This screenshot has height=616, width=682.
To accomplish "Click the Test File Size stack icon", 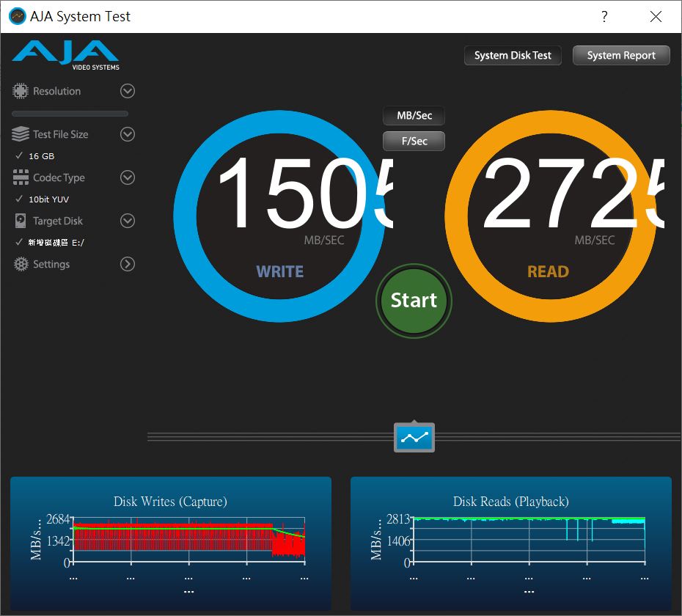I will 21,134.
